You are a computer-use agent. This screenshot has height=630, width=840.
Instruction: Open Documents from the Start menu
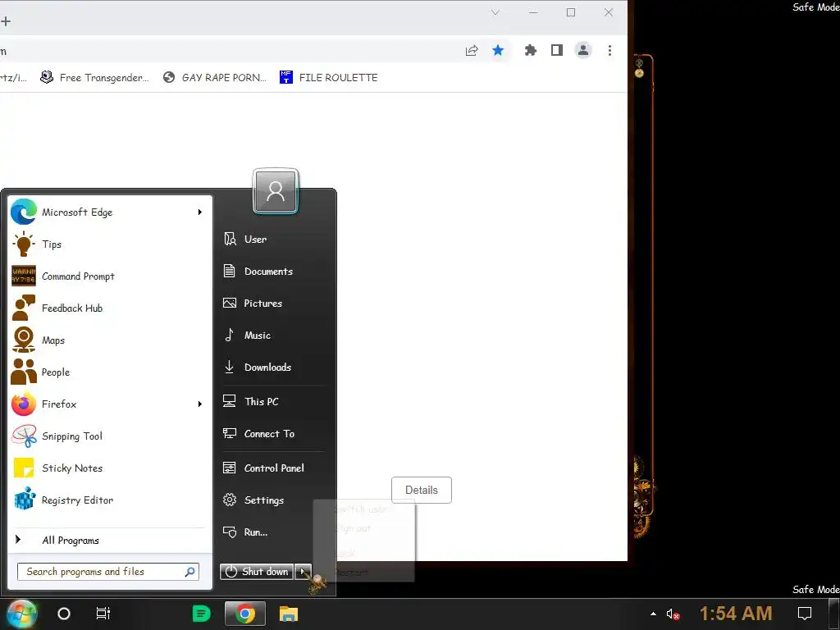click(273, 271)
